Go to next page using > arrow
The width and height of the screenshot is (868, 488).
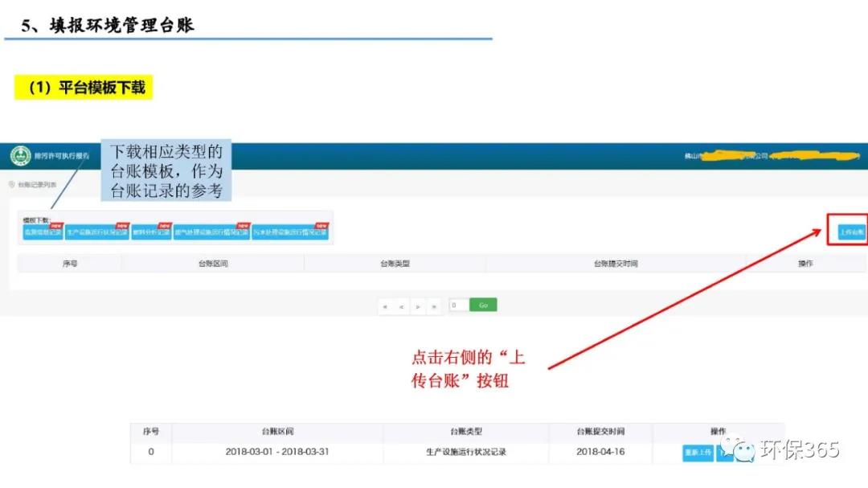(418, 306)
